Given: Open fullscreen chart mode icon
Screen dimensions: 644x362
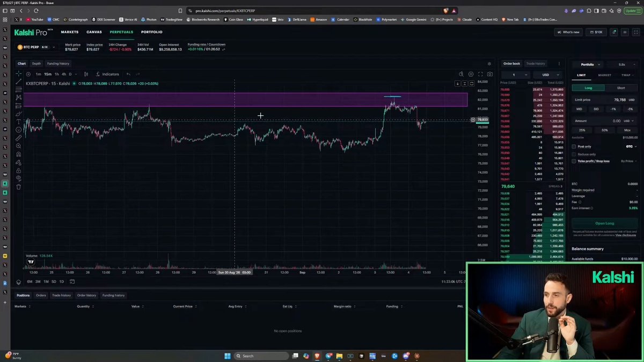Looking at the screenshot, I should point(480,74).
